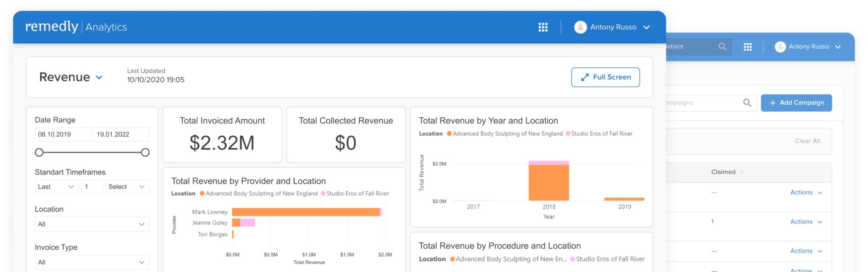The image size is (868, 272).
Task: Click Clear All in background window
Action: pyautogui.click(x=807, y=141)
